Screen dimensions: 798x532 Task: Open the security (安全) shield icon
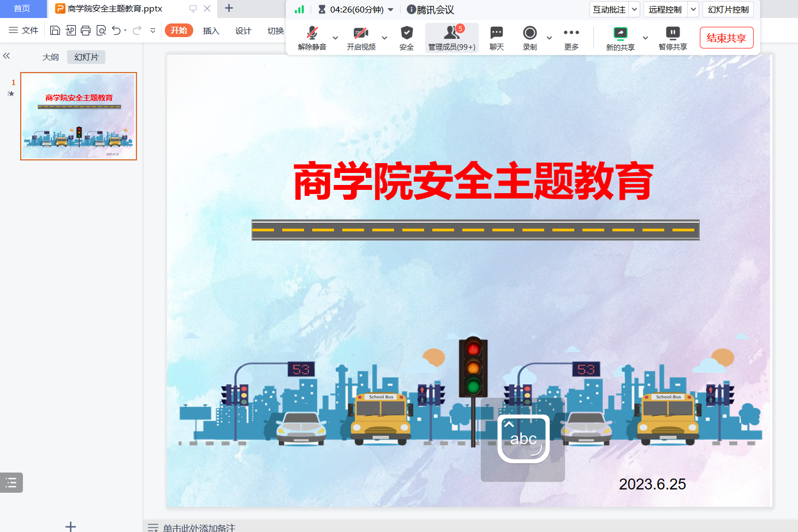tap(406, 38)
